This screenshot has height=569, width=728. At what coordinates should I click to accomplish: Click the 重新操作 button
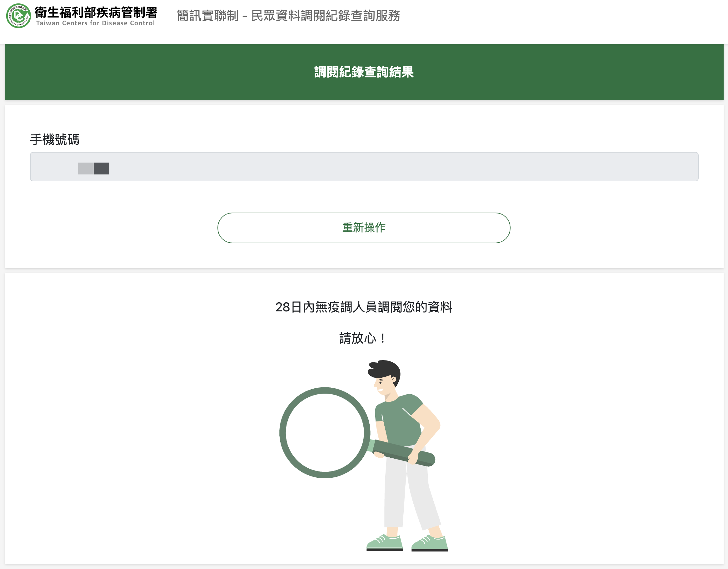(364, 228)
